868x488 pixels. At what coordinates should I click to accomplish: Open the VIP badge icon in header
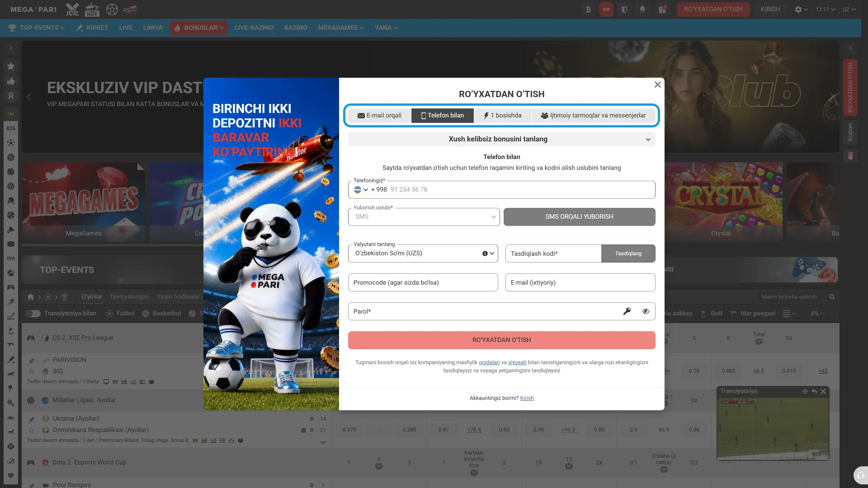606,9
